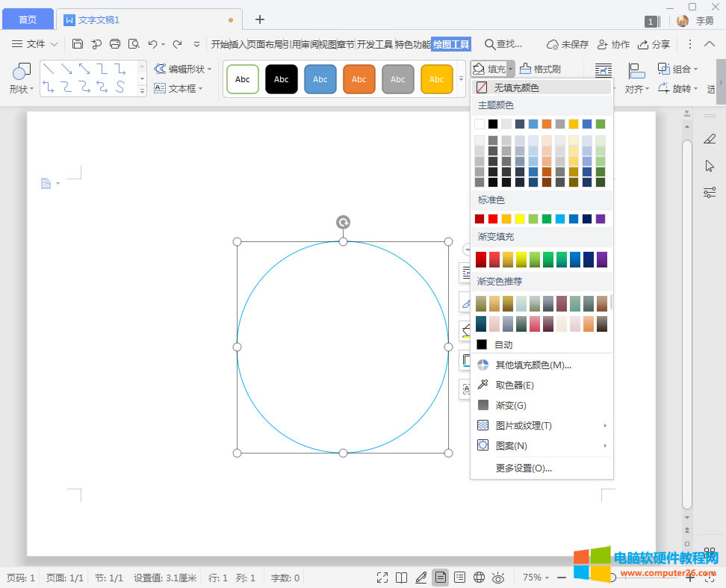Click the save document icon
726x588 pixels.
[78, 44]
